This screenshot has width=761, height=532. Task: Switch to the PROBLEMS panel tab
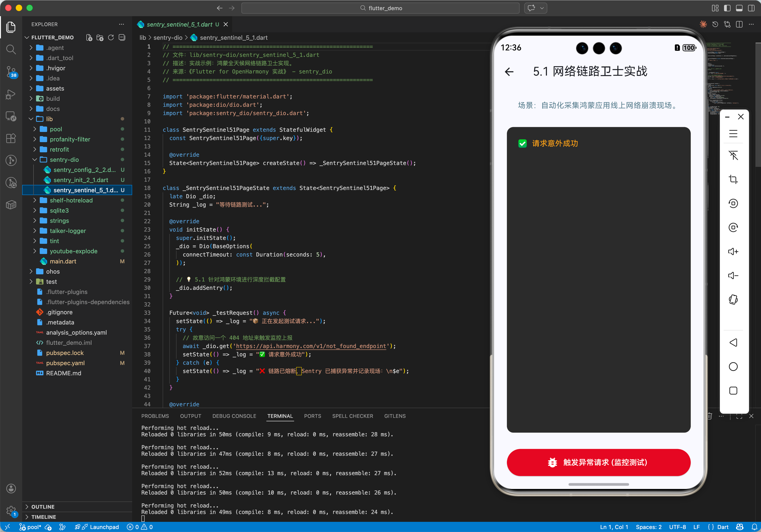155,416
